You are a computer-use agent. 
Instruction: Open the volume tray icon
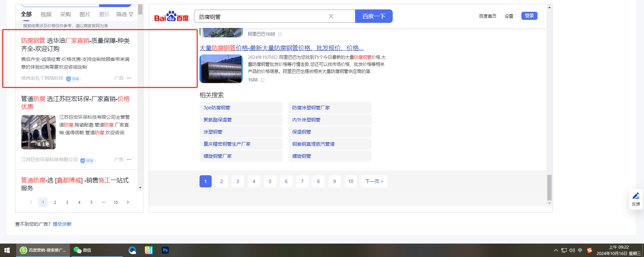point(572,250)
